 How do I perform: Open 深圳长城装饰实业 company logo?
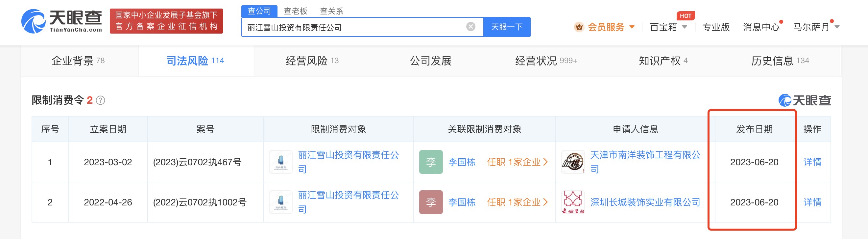click(573, 202)
